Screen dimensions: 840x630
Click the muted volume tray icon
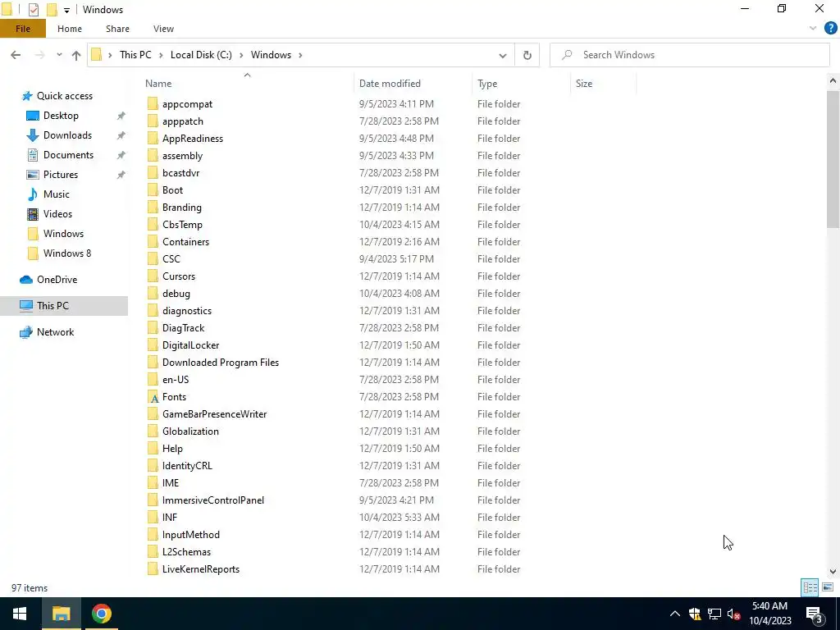[734, 614]
